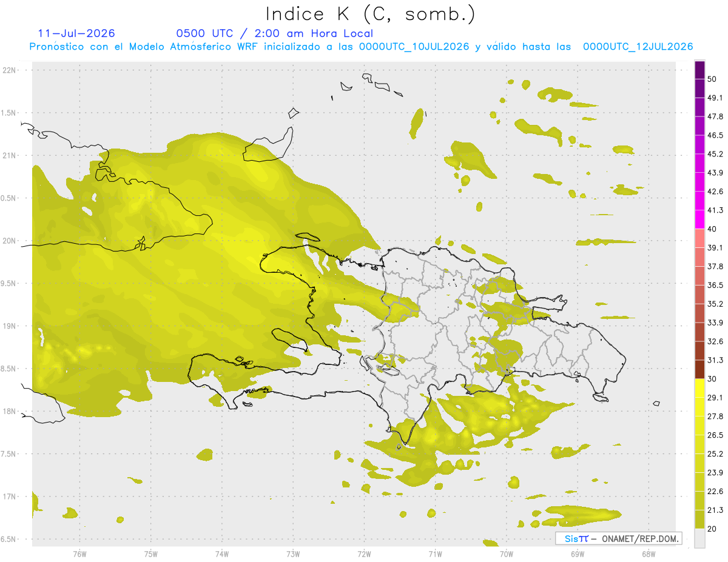Click the "75W" longitude label
Viewport: 728px width, 562px height.
point(150,554)
